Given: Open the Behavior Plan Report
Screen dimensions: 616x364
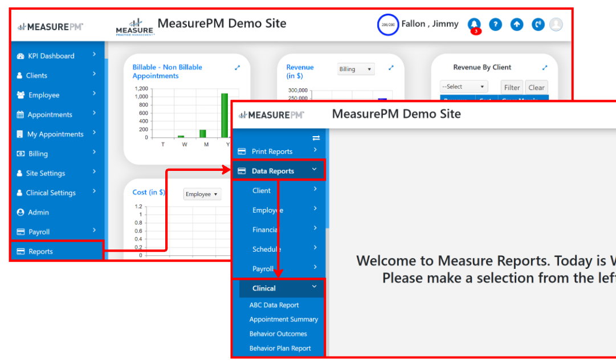Looking at the screenshot, I should click(x=280, y=348).
